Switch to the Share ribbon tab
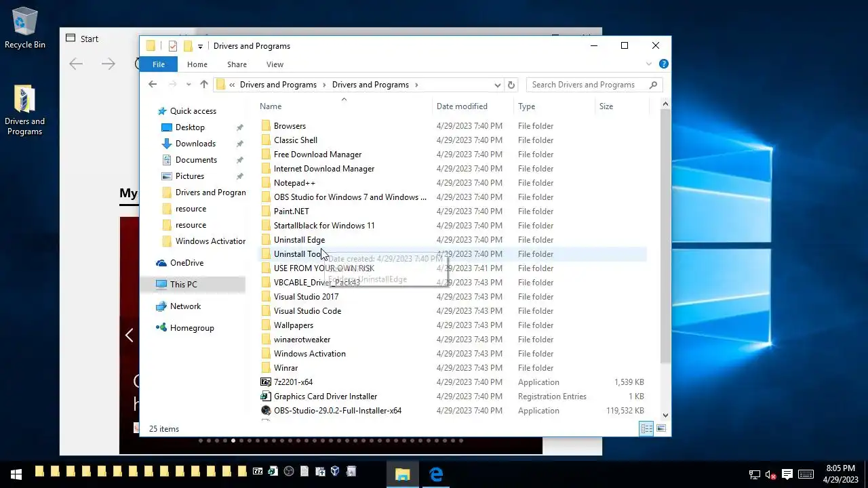This screenshot has width=868, height=488. (x=237, y=64)
